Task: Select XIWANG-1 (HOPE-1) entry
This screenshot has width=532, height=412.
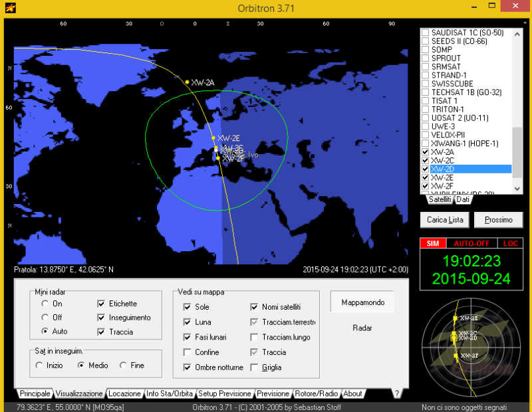Action: coord(465,144)
